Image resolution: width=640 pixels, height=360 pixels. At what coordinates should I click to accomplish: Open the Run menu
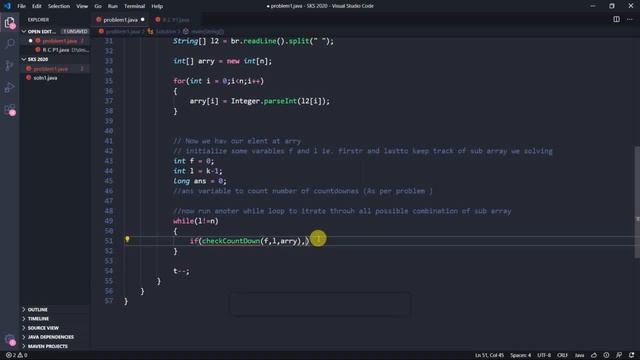[113, 6]
